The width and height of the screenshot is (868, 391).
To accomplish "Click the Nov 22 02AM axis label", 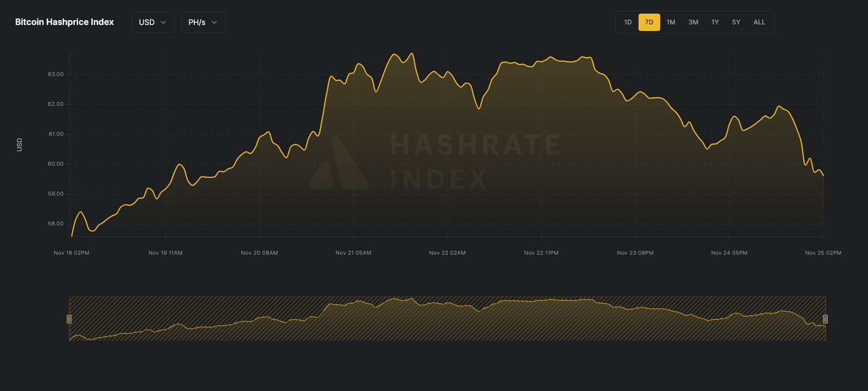I will tap(448, 253).
